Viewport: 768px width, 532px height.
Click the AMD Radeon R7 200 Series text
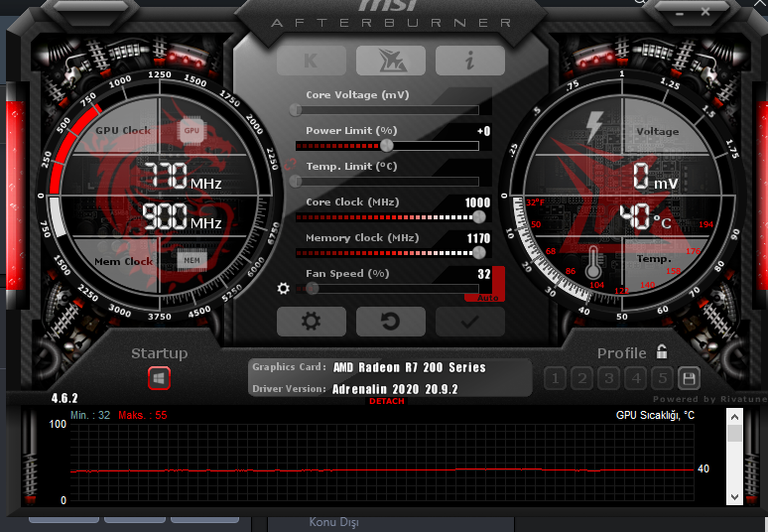(x=410, y=367)
